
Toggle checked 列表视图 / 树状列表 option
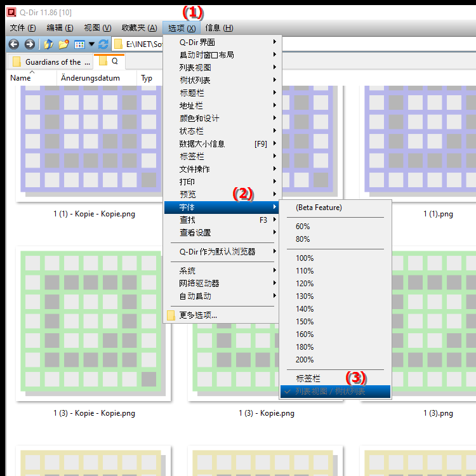tap(336, 392)
